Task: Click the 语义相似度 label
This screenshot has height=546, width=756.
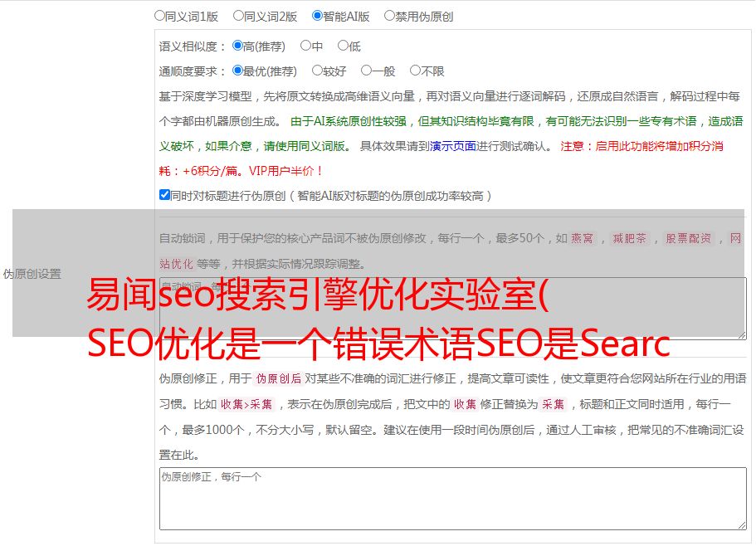Action: (x=193, y=46)
